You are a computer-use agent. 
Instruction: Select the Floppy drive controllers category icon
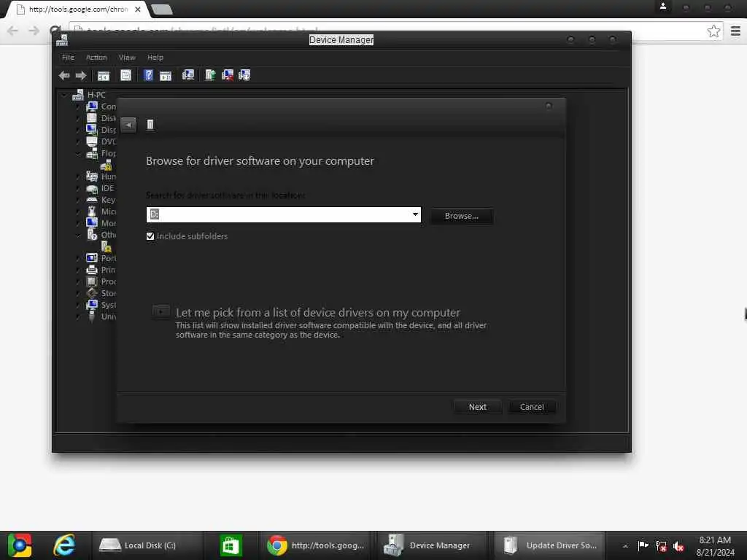(92, 153)
